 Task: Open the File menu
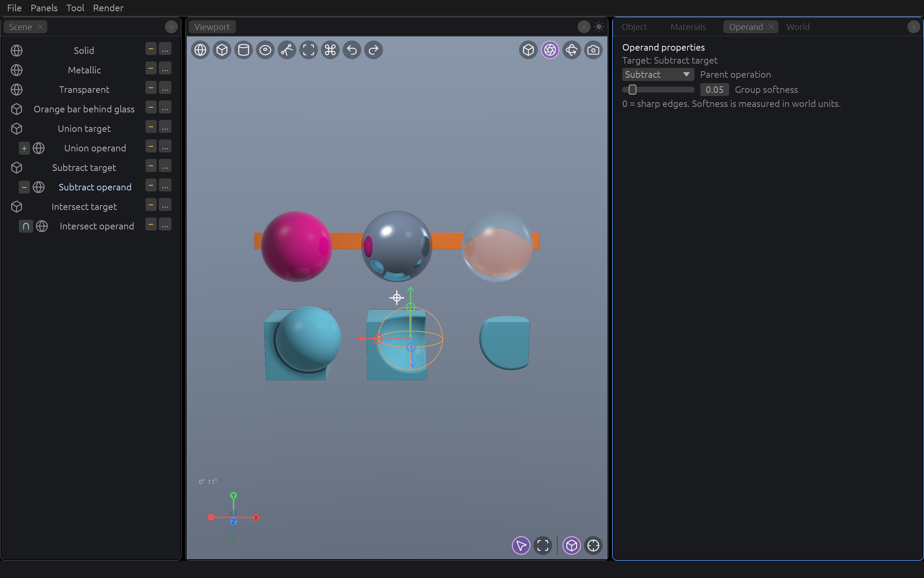click(x=14, y=8)
